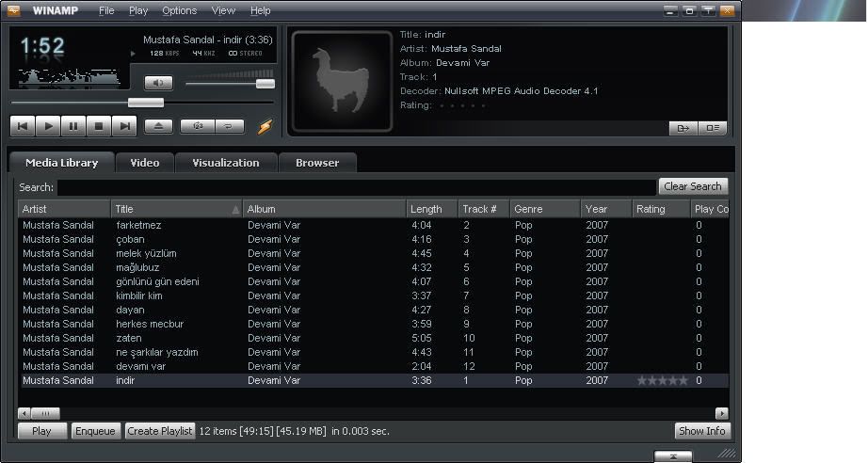Click the Clear Search button
This screenshot has height=463, width=868.
(x=693, y=186)
